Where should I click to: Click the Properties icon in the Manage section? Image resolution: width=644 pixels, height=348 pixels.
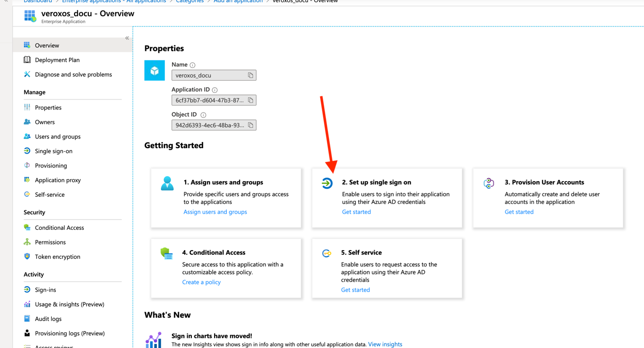[27, 108]
